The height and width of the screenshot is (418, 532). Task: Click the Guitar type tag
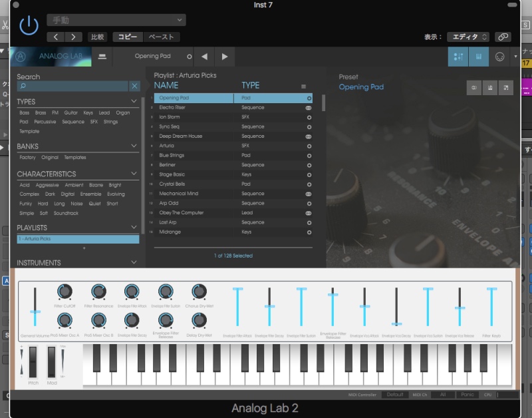(x=70, y=112)
